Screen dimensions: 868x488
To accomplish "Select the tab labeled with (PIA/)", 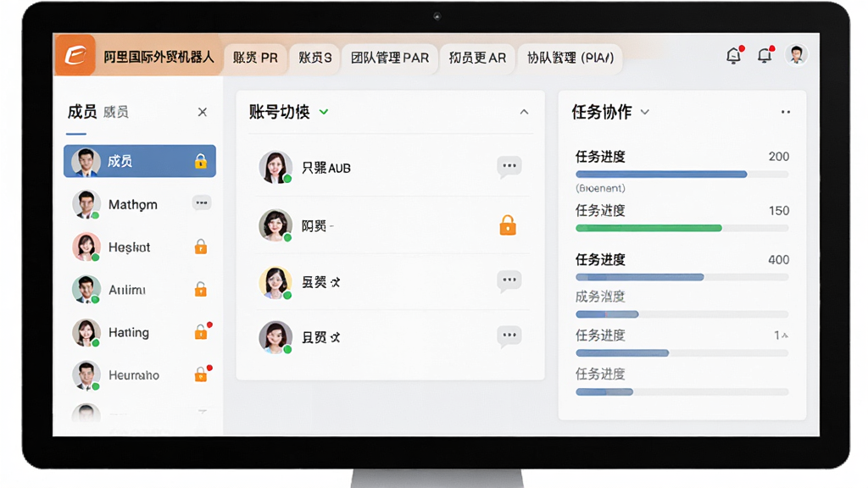I will point(570,58).
